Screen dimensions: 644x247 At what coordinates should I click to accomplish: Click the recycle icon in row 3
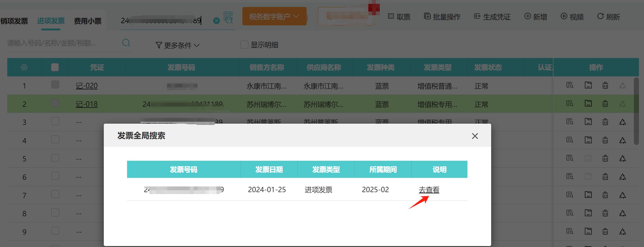(622, 122)
